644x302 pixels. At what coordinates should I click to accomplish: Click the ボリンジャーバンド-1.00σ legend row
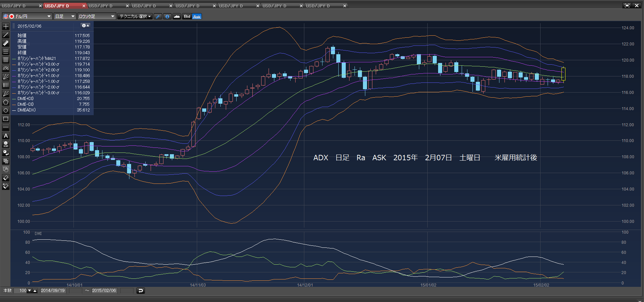51,81
